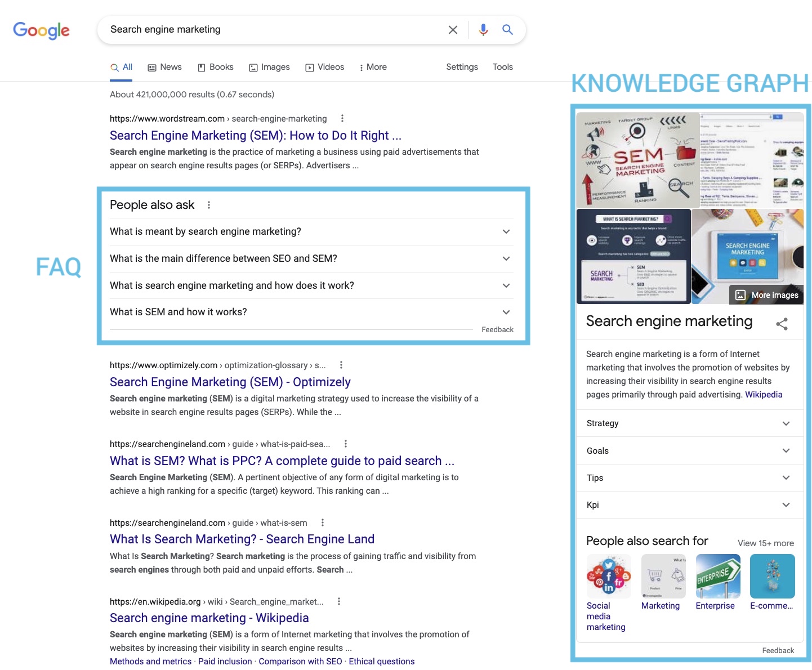Screen dimensions: 812x670
Task: Switch to the News tab
Action: [x=164, y=67]
